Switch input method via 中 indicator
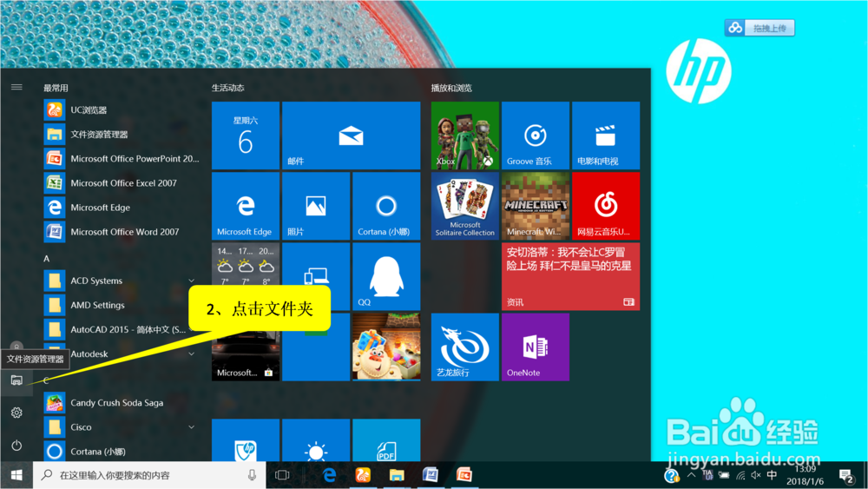The image size is (868, 489). pos(772,475)
